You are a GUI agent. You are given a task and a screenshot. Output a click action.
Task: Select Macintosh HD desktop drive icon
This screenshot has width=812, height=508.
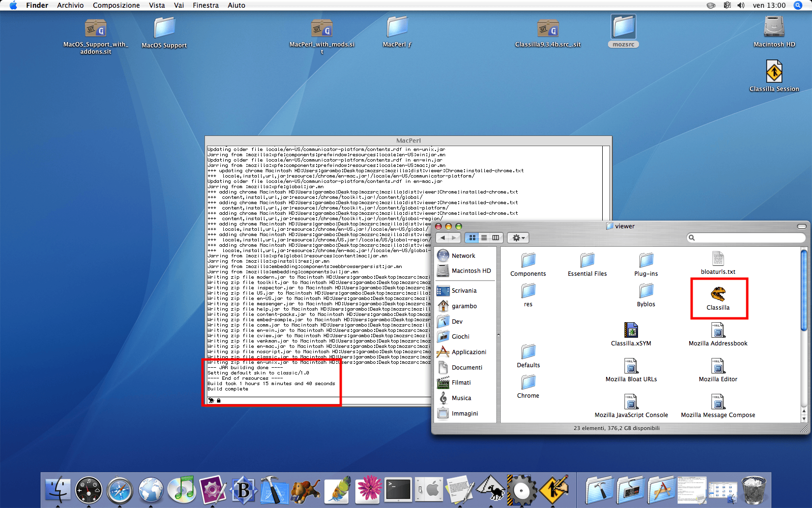click(774, 31)
